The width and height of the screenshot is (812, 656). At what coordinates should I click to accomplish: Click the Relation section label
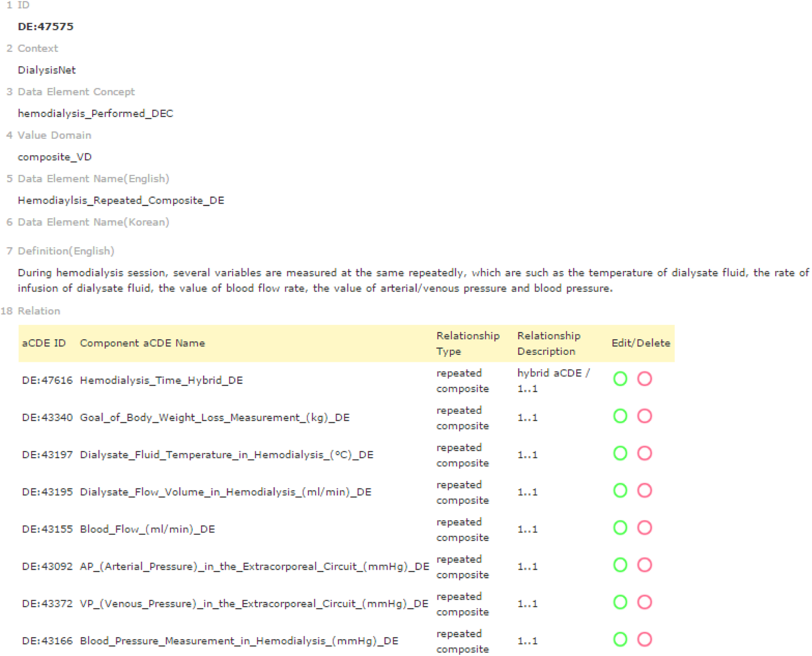39,311
